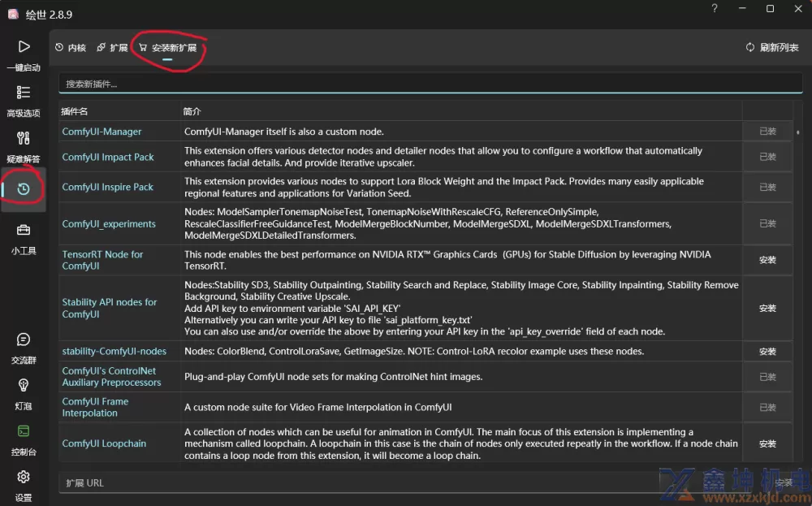This screenshot has width=812, height=506.
Task: Select the description starting "Nodes: ModelSamplerTonemapNoiseTest"
Action: pos(428,223)
